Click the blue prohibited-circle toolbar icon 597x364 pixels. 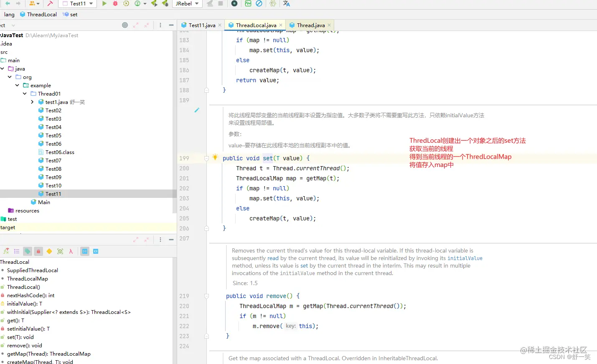pos(259,3)
